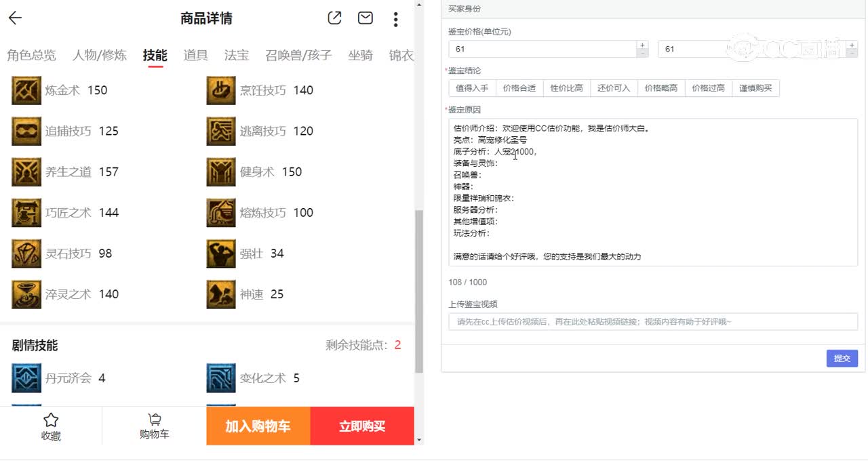Click the 收藏 star icon at the bottom

(x=50, y=422)
